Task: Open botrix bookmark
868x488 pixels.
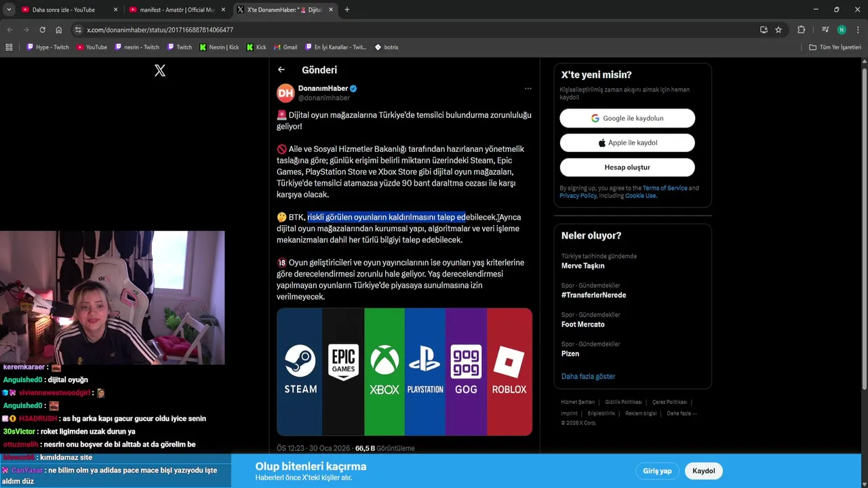Action: [387, 47]
